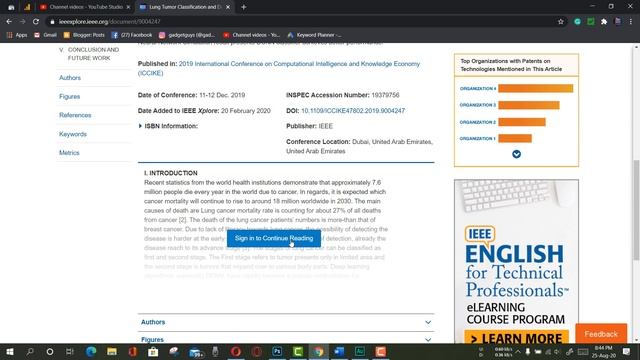Open Windows taskbar search
This screenshot has width=640, height=360.
pos(30,351)
